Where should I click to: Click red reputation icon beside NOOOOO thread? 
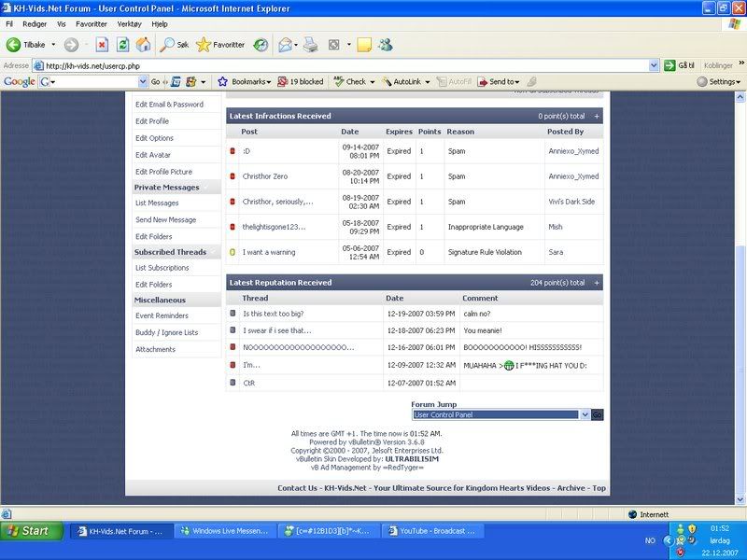(233, 347)
